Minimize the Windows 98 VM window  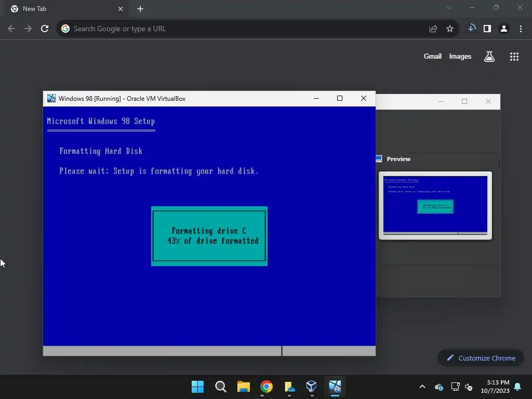tap(316, 98)
